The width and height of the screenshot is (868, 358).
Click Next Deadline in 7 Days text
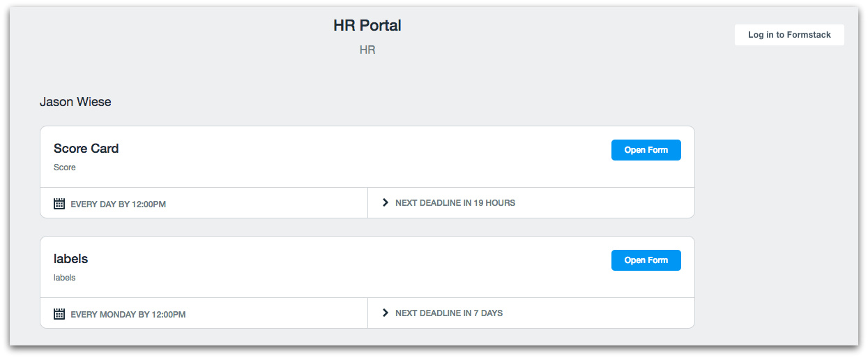tap(448, 313)
